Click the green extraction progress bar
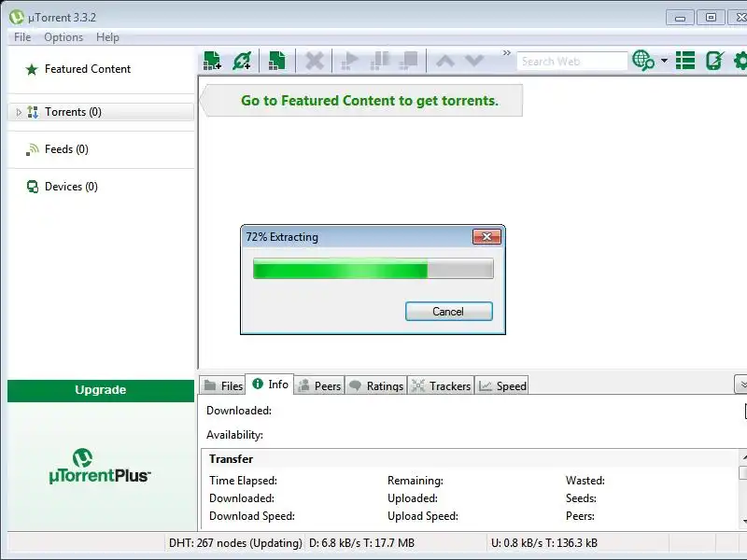The height and width of the screenshot is (560, 747). 373,269
